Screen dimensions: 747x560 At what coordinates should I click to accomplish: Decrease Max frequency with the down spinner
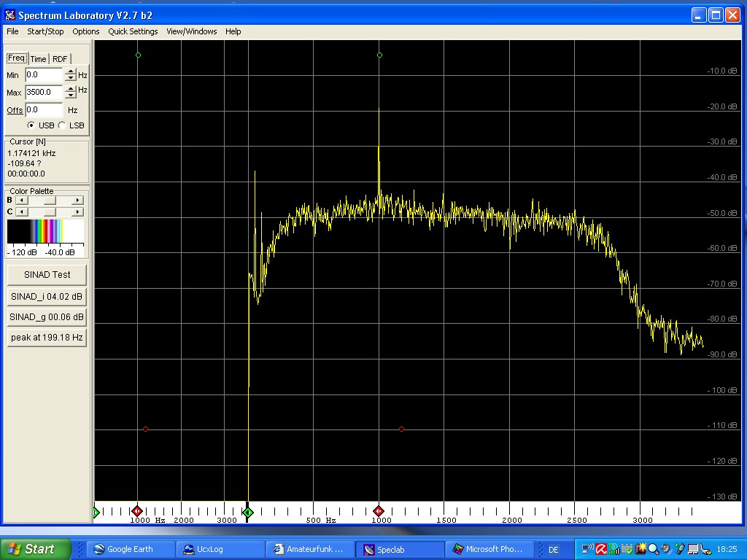pyautogui.click(x=70, y=96)
